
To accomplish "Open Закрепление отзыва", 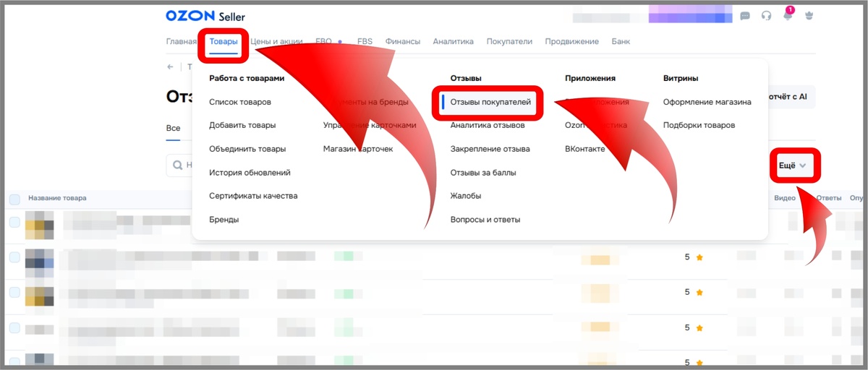I will tap(490, 149).
